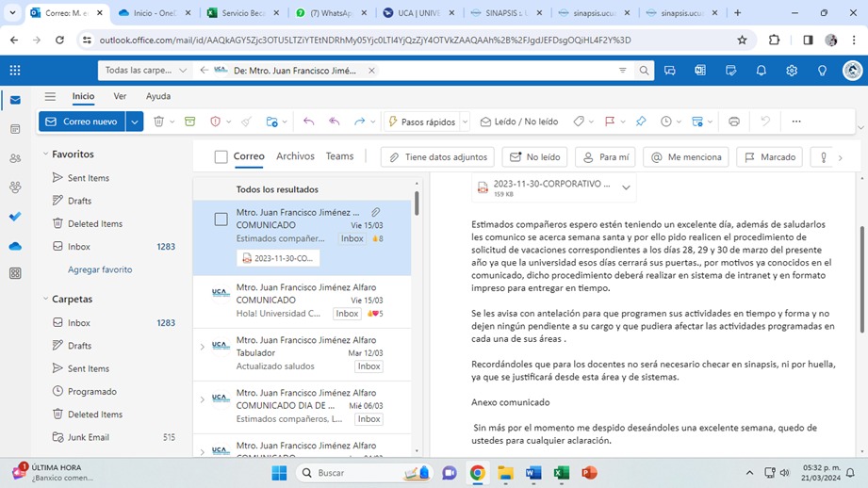Viewport: 868px width, 488px height.
Task: Switch to Archivos results tab
Action: click(295, 156)
